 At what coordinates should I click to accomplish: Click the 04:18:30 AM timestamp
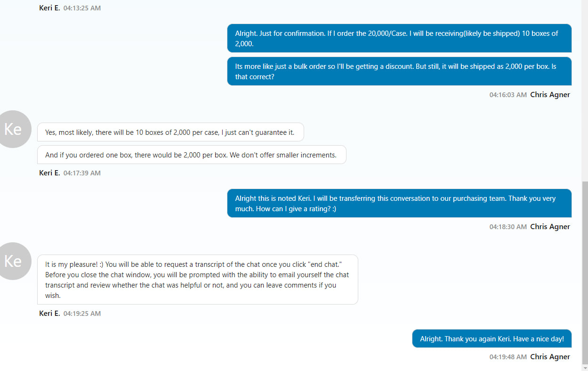pyautogui.click(x=508, y=227)
